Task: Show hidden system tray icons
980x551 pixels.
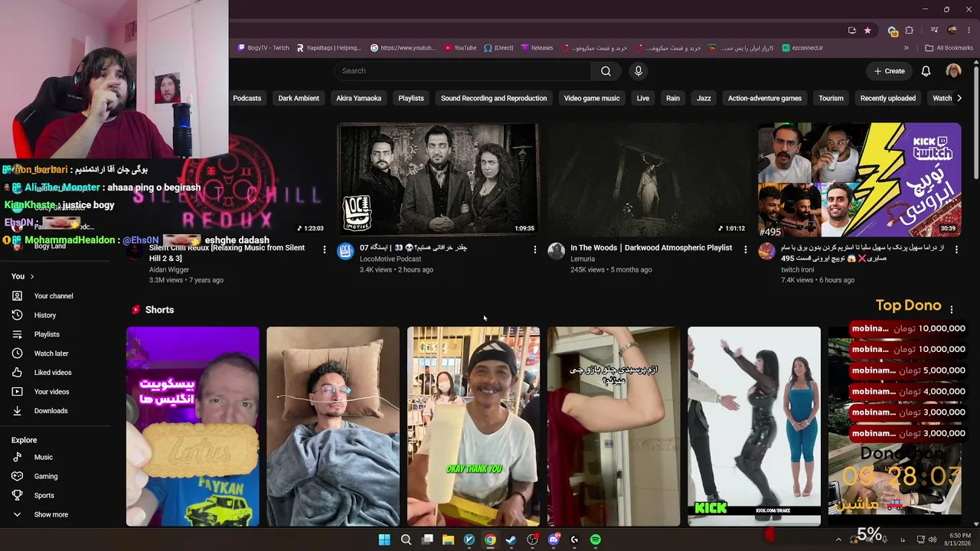Action: pyautogui.click(x=838, y=540)
